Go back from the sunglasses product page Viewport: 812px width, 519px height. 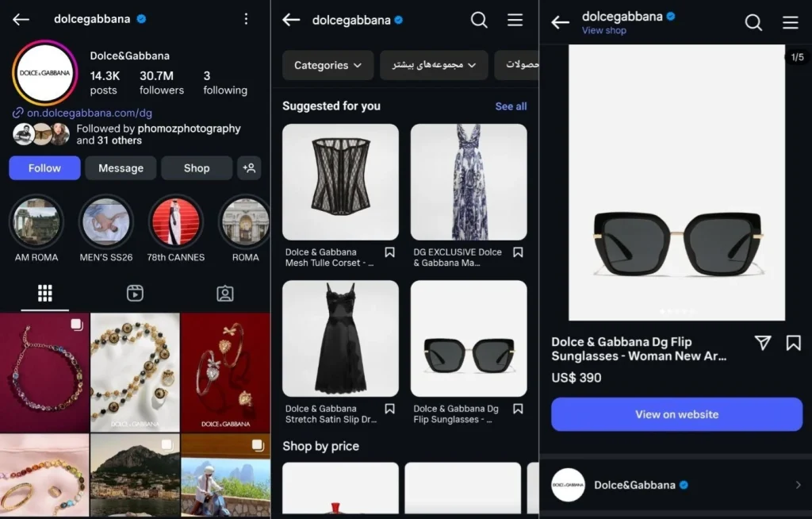click(560, 22)
